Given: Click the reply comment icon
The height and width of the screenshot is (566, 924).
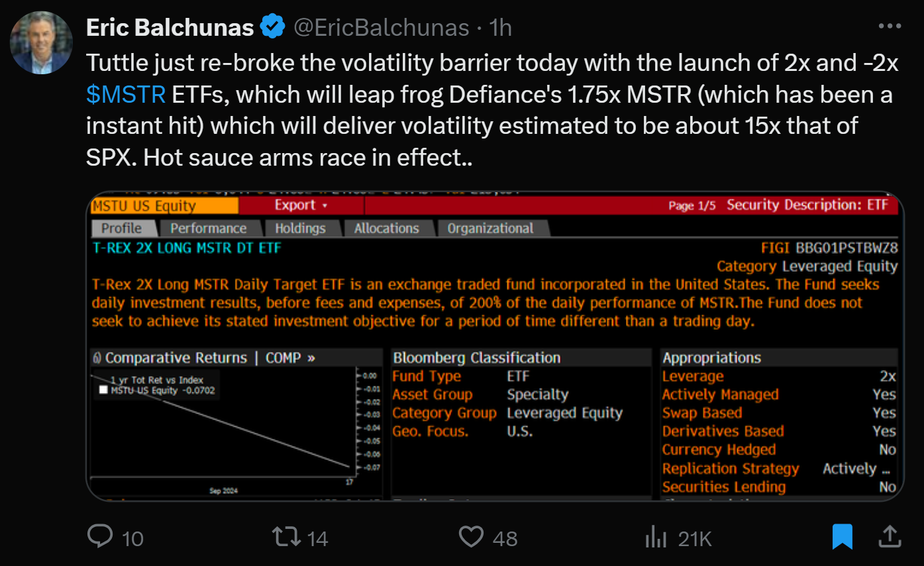Looking at the screenshot, I should coord(101,536).
